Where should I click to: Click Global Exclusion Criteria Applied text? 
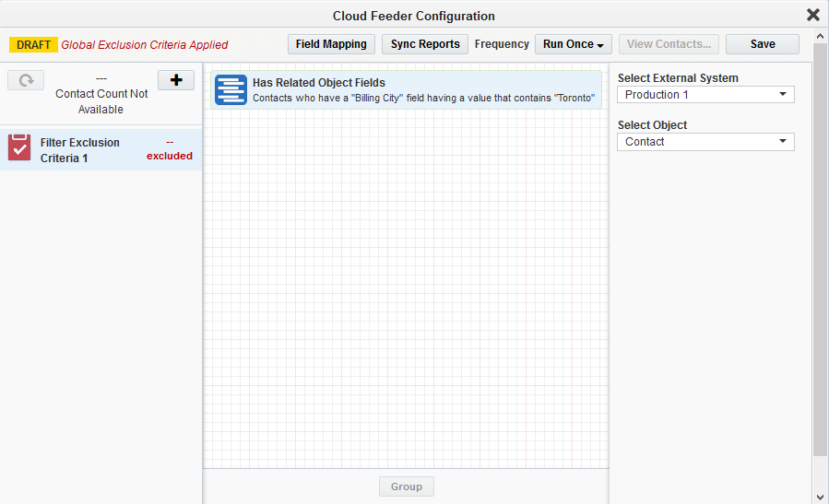pos(145,44)
